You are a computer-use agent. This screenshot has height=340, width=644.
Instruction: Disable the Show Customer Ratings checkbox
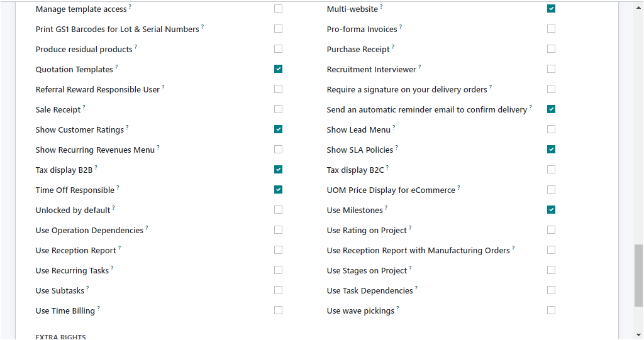[x=278, y=129]
